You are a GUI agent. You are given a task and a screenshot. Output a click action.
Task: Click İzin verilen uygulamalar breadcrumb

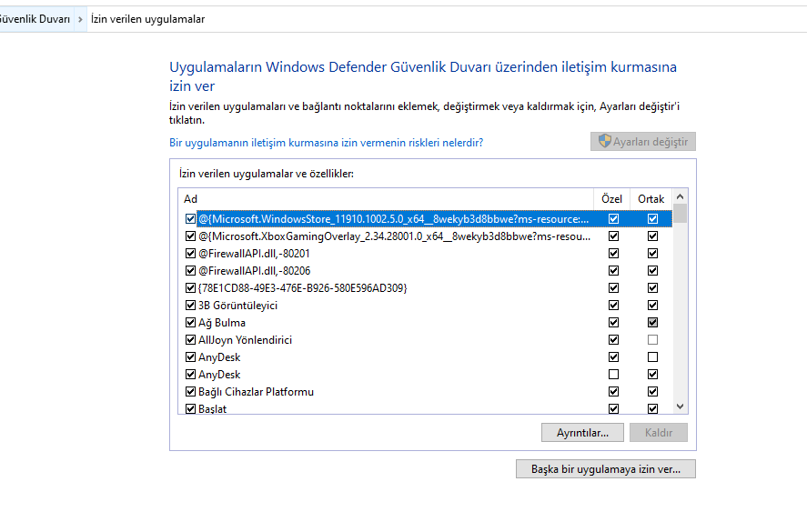point(147,19)
